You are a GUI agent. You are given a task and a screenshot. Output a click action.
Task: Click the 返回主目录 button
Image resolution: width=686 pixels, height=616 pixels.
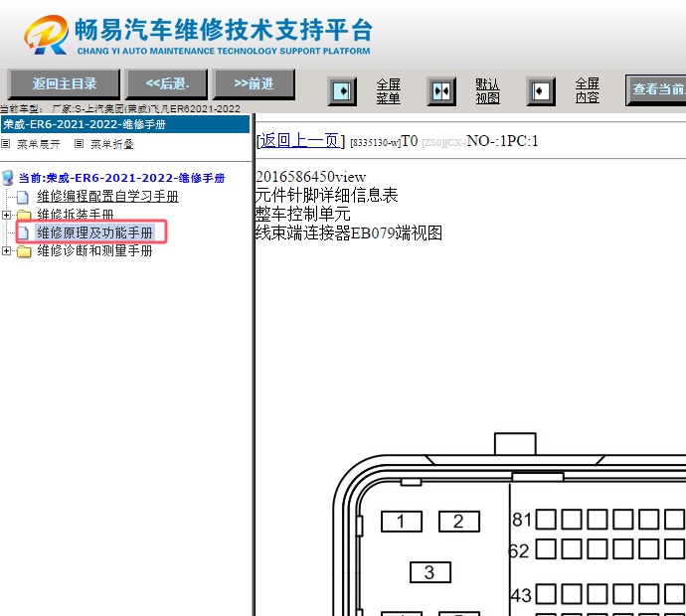64,83
